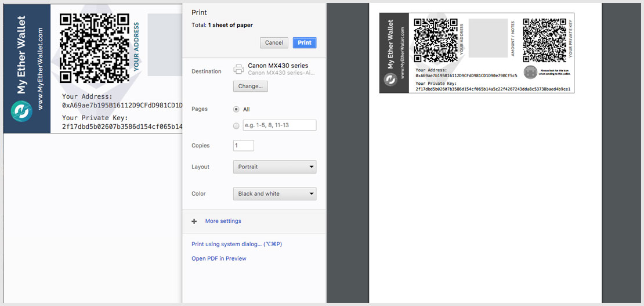
Task: Open the Layout Portrait dropdown
Action: (275, 167)
